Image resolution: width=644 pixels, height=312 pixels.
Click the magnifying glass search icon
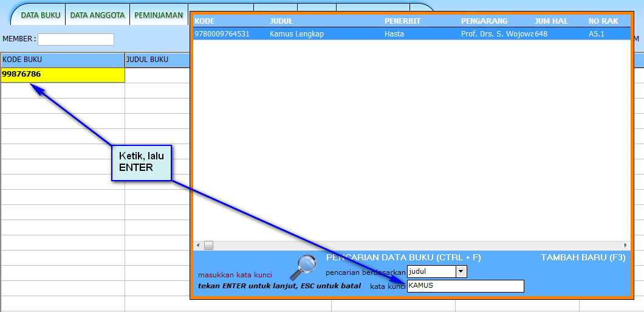303,266
